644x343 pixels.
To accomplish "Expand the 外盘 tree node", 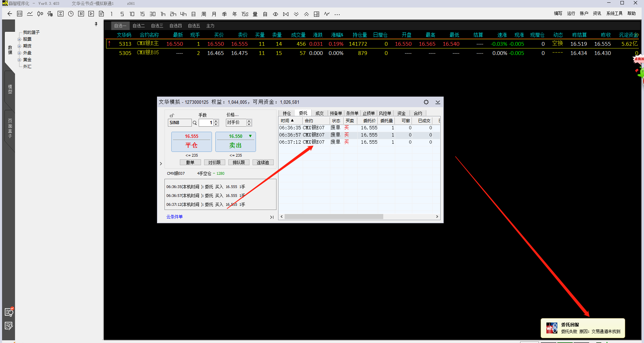I will (x=19, y=53).
